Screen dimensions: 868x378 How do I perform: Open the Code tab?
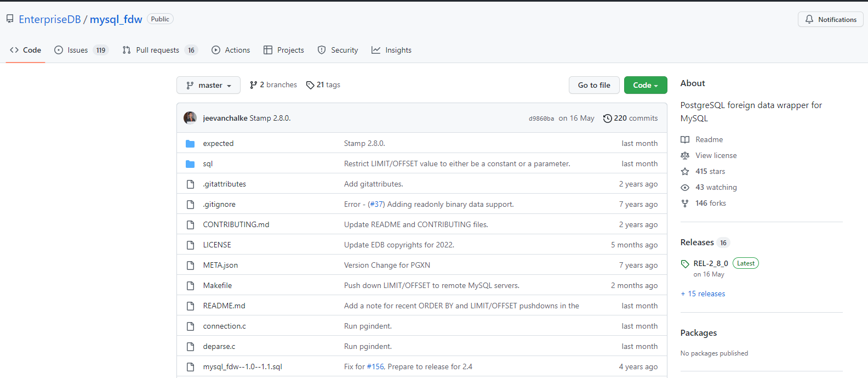pyautogui.click(x=25, y=50)
